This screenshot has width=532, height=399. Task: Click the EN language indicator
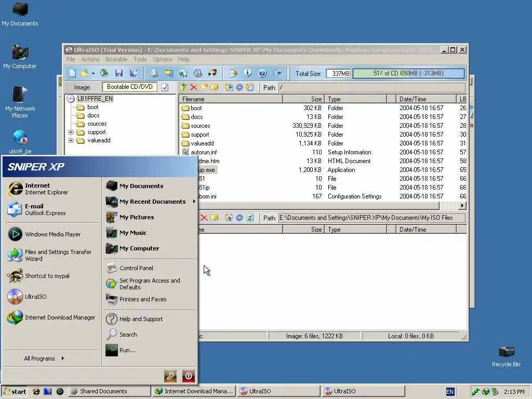coord(450,392)
